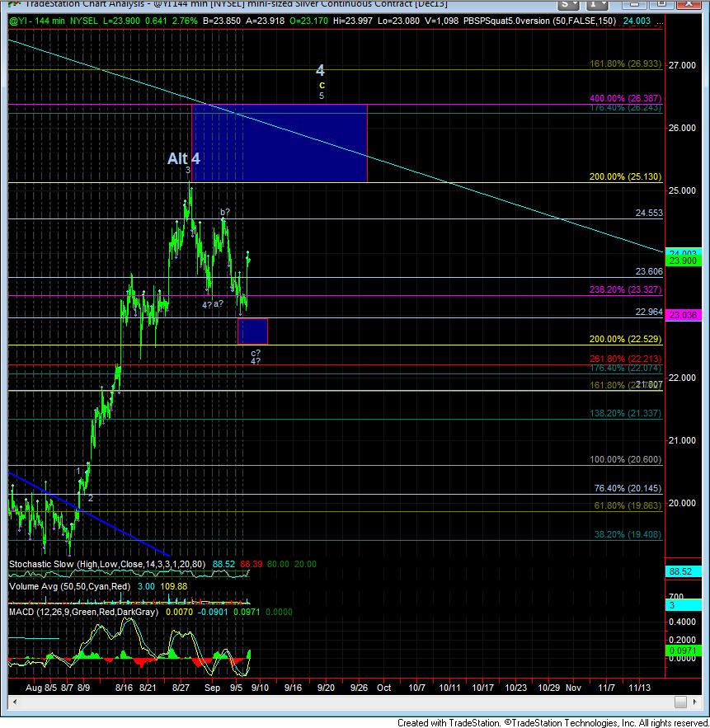Viewport: 710px width, 728px height.
Task: Click the '200.00% (25.130)' Fibonacci label
Action: [626, 176]
